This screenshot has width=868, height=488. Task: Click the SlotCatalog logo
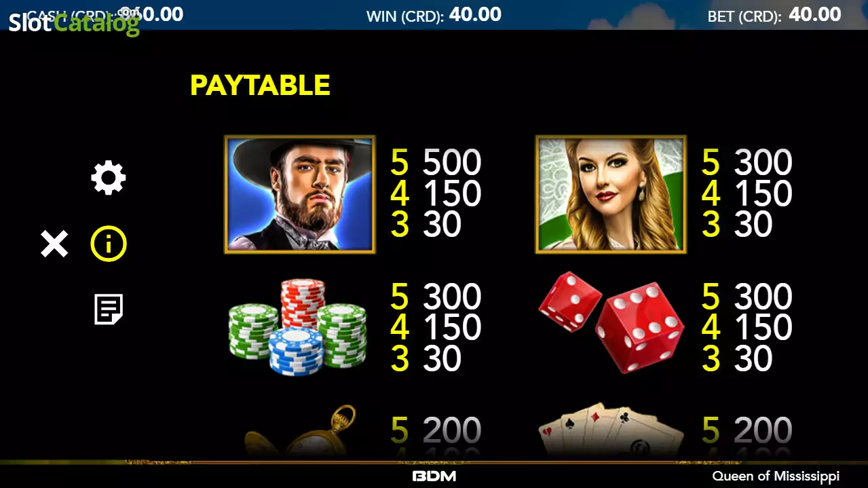pos(74,22)
